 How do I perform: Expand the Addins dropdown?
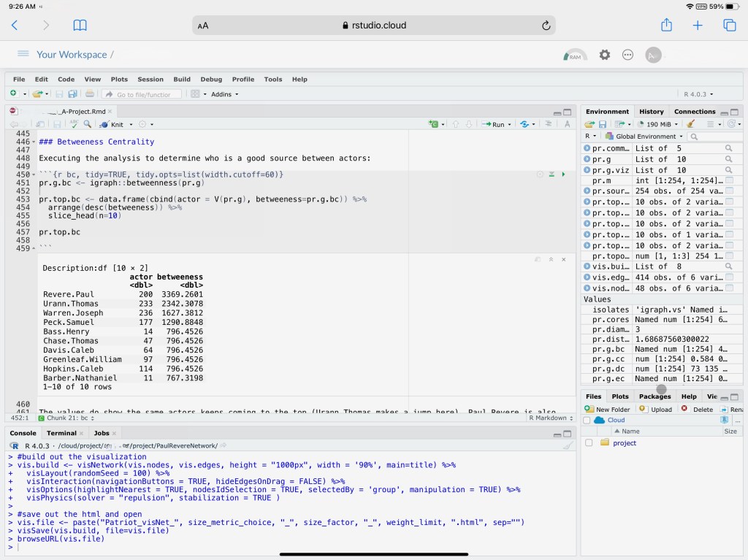click(x=224, y=94)
